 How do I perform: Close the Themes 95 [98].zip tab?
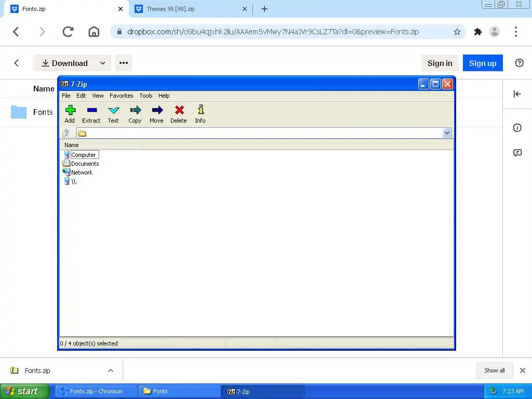tap(244, 9)
